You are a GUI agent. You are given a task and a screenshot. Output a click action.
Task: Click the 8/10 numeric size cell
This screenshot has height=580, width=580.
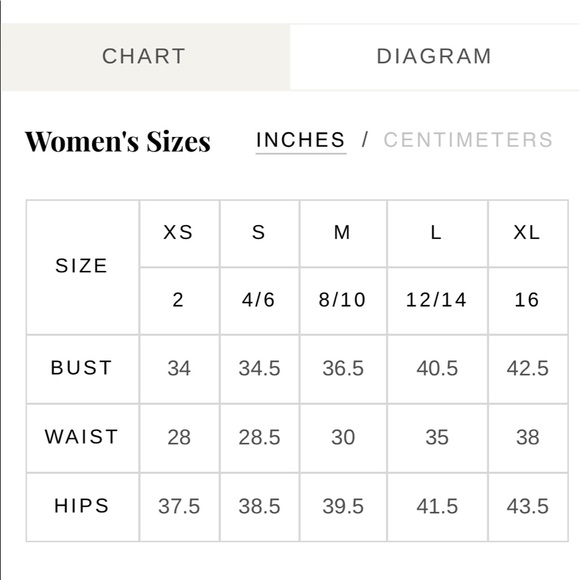343,300
